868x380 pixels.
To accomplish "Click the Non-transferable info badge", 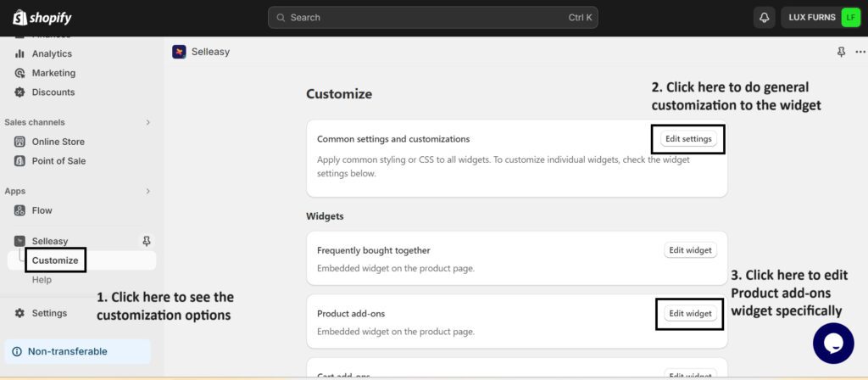I will tap(68, 351).
